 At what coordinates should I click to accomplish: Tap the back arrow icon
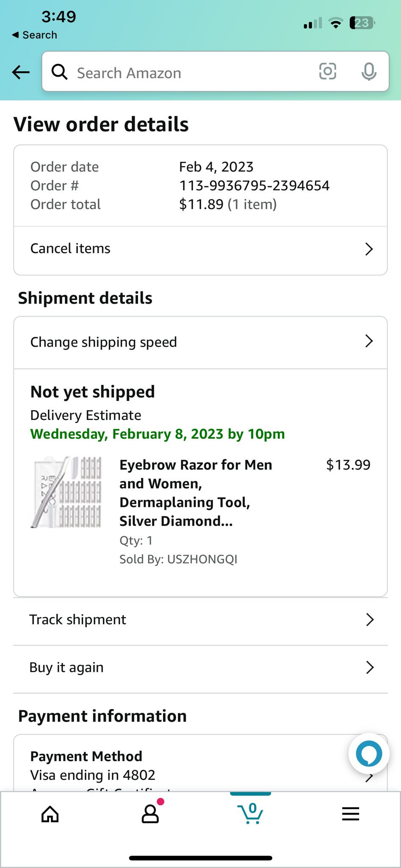click(21, 72)
